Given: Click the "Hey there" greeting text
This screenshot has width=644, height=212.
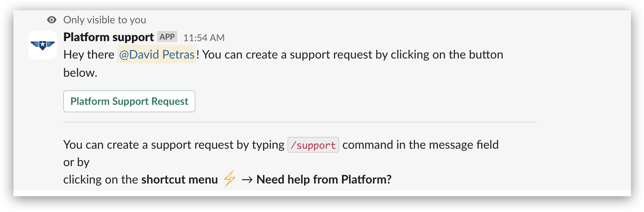Looking at the screenshot, I should pyautogui.click(x=89, y=55).
